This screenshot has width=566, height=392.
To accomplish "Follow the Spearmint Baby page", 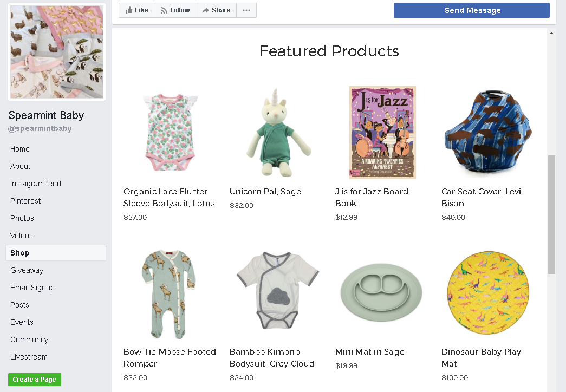I will pyautogui.click(x=175, y=10).
